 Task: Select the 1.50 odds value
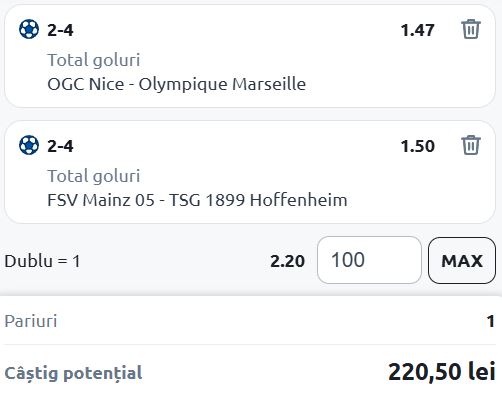(x=418, y=146)
